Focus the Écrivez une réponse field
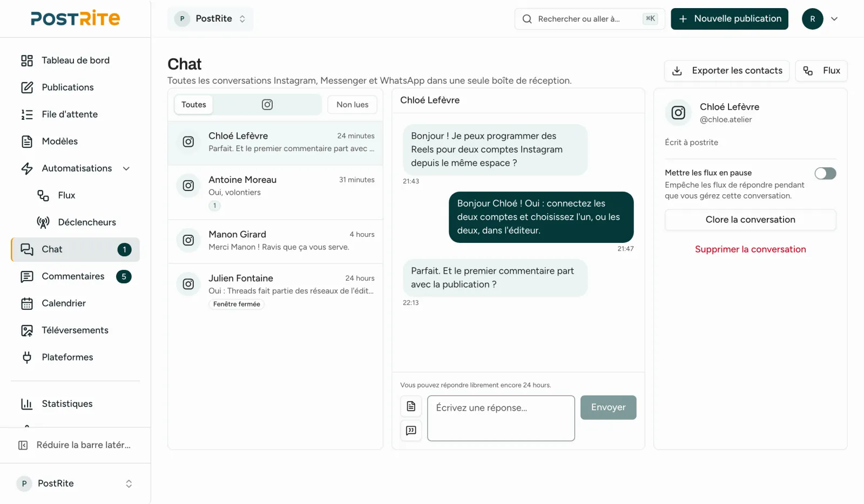Image resolution: width=864 pixels, height=504 pixels. [501, 418]
